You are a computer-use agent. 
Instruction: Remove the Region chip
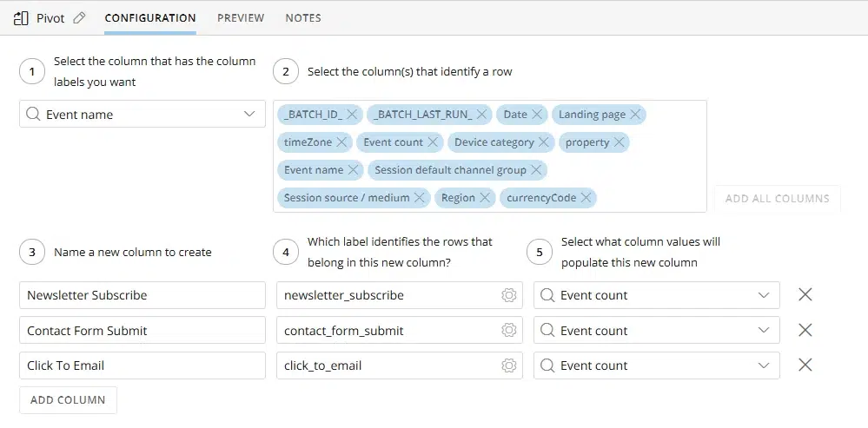click(x=485, y=197)
